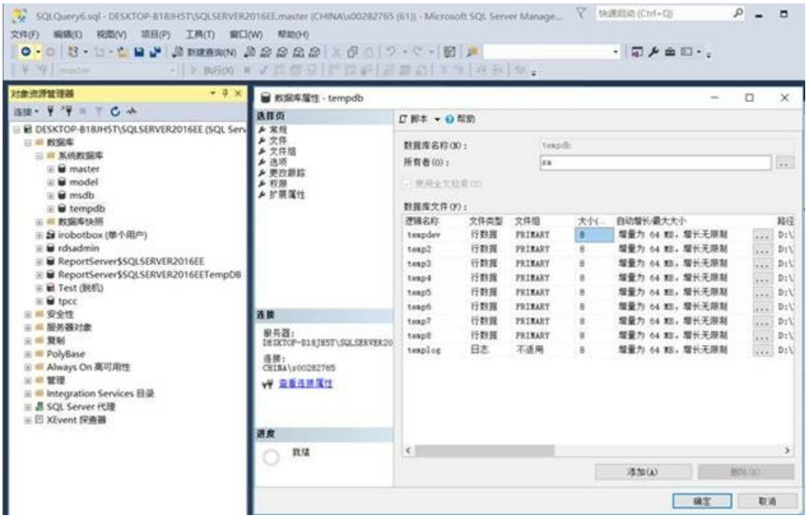The height and width of the screenshot is (521, 812).
Task: Expand the master database node
Action: click(x=51, y=169)
